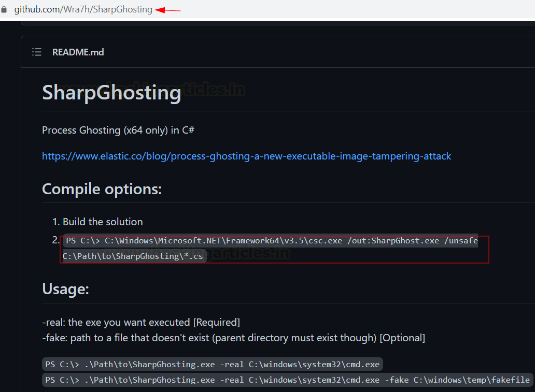Click the README.md file title
535x392 pixels.
[78, 52]
